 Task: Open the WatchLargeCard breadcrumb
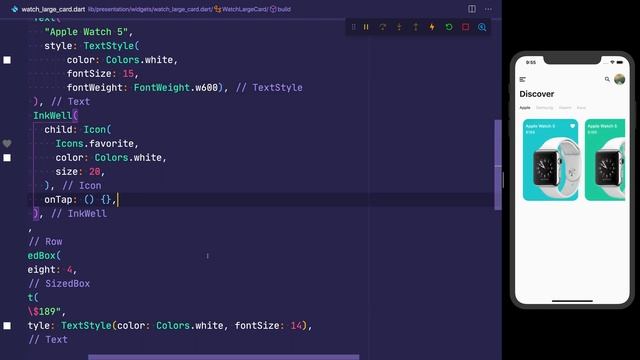tap(245, 9)
